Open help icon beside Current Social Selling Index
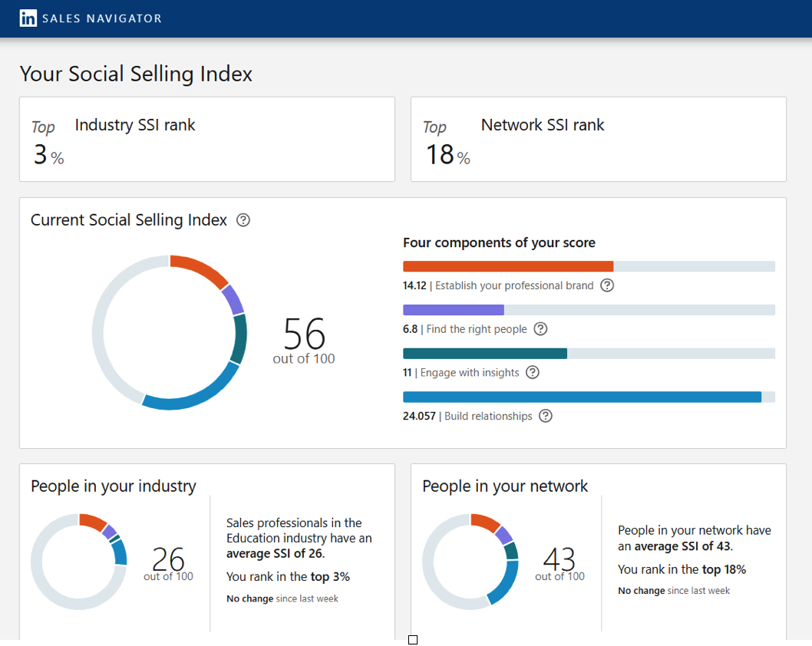This screenshot has height=646, width=812. pyautogui.click(x=243, y=220)
